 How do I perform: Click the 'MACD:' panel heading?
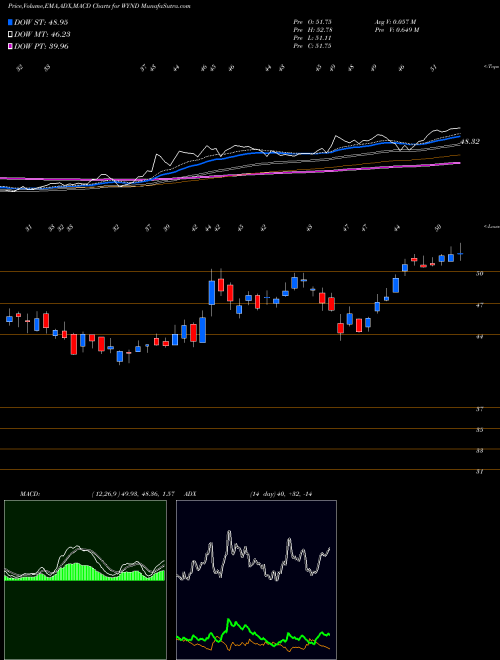coord(30,494)
